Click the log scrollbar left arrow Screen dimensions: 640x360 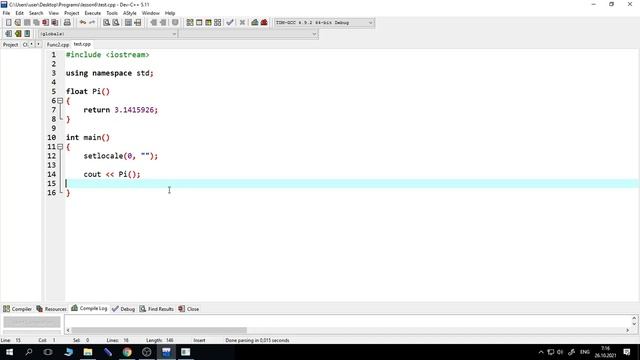tap(68, 330)
